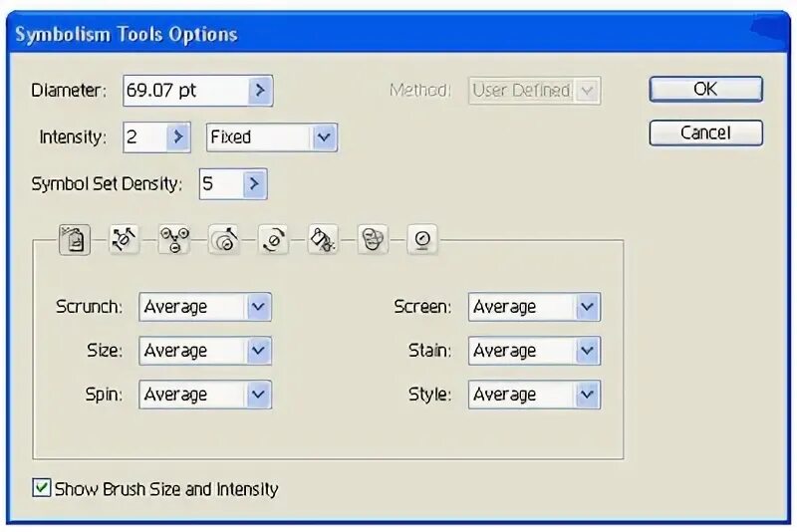The height and width of the screenshot is (532, 797).
Task: Click the Stain label
Action: 430,351
